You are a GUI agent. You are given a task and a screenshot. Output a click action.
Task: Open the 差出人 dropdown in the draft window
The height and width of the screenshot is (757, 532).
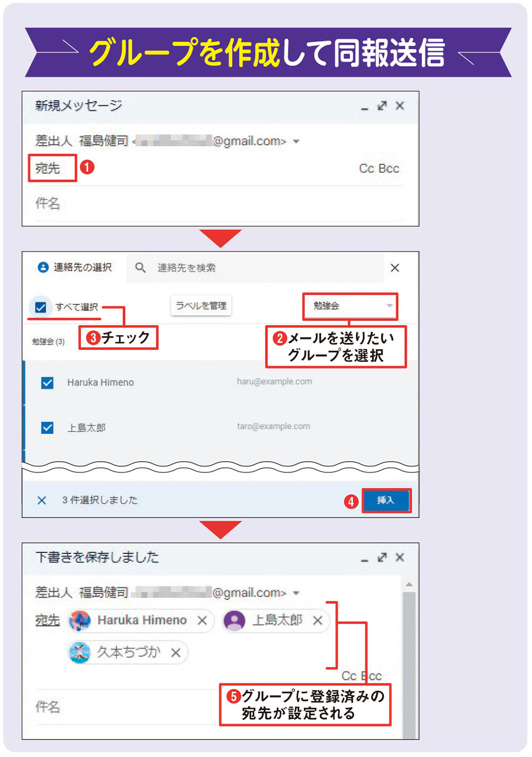296,593
